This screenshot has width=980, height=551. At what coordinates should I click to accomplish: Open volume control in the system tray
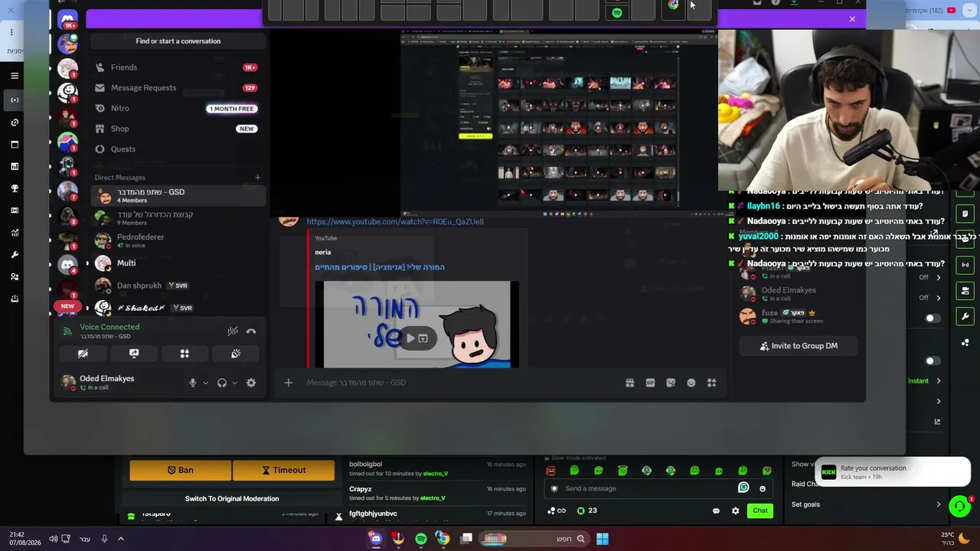coord(53,539)
